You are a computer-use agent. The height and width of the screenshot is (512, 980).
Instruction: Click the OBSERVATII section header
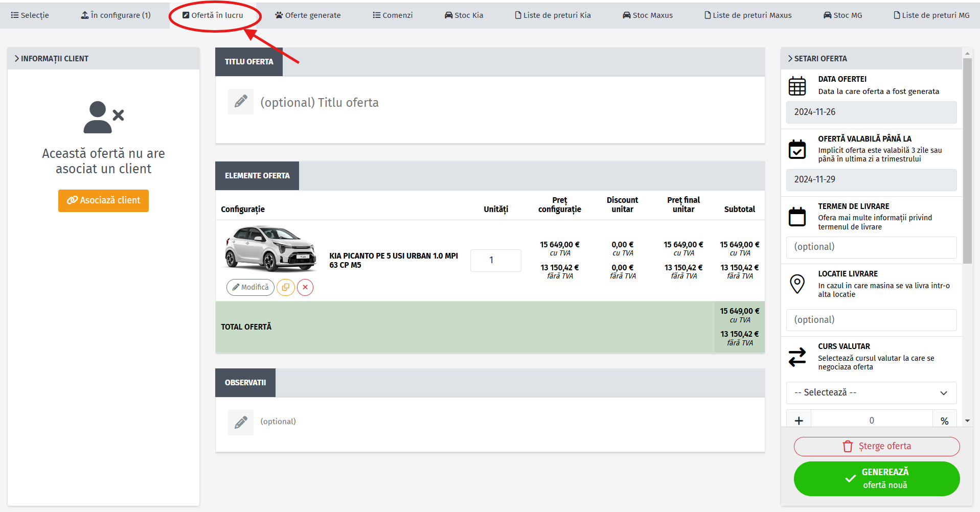(x=245, y=383)
